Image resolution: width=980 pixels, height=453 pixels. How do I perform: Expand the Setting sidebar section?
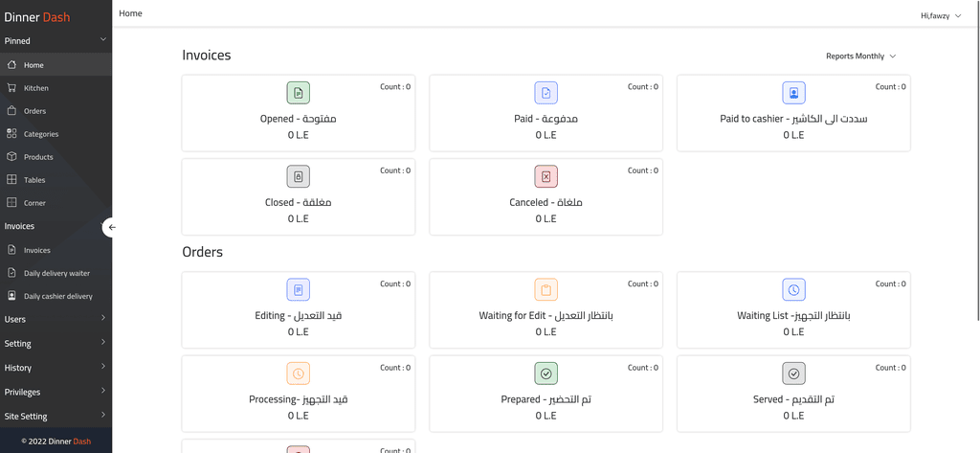click(x=103, y=343)
